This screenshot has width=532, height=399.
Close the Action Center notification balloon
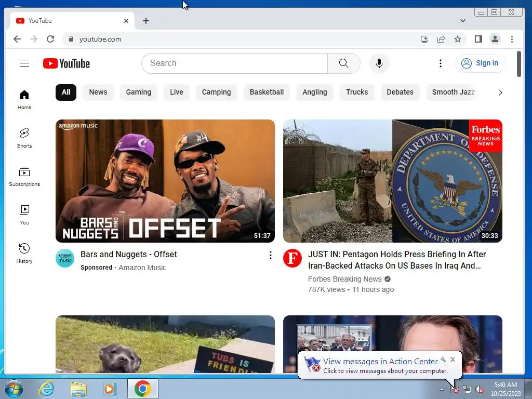[x=453, y=360]
